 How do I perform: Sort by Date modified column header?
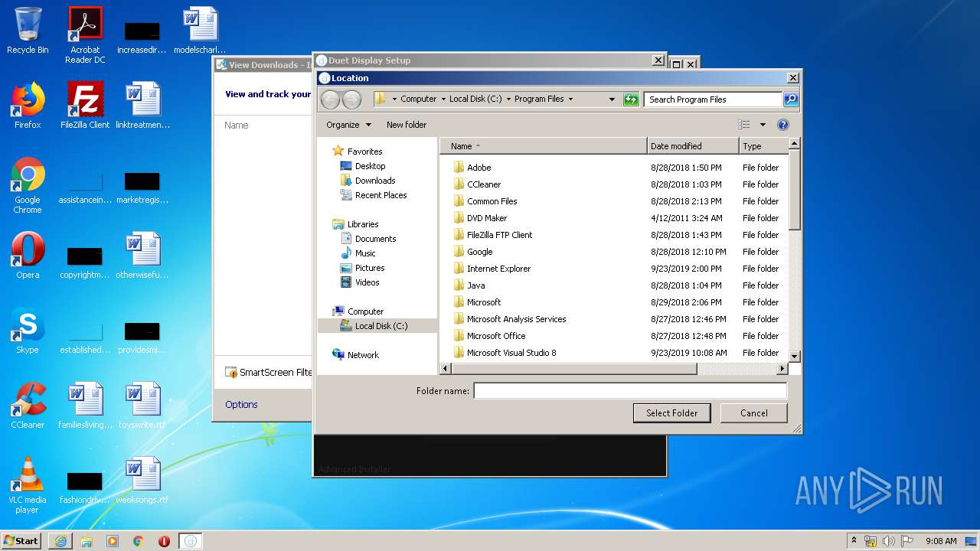[x=694, y=146]
